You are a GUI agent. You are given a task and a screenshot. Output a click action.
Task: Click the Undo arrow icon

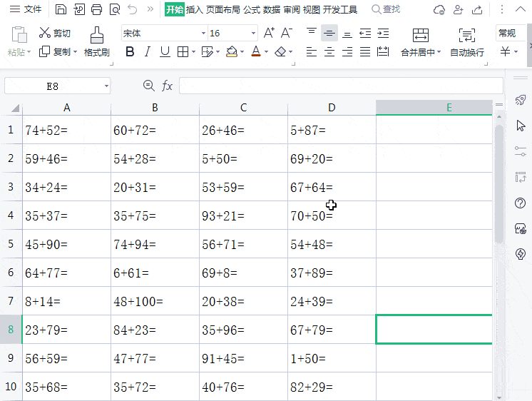133,9
